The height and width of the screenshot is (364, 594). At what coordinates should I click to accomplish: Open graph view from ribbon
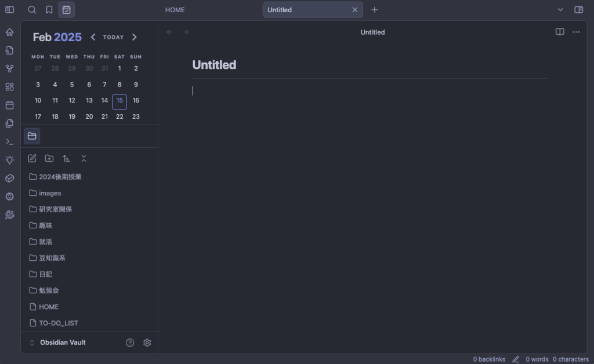[10, 68]
